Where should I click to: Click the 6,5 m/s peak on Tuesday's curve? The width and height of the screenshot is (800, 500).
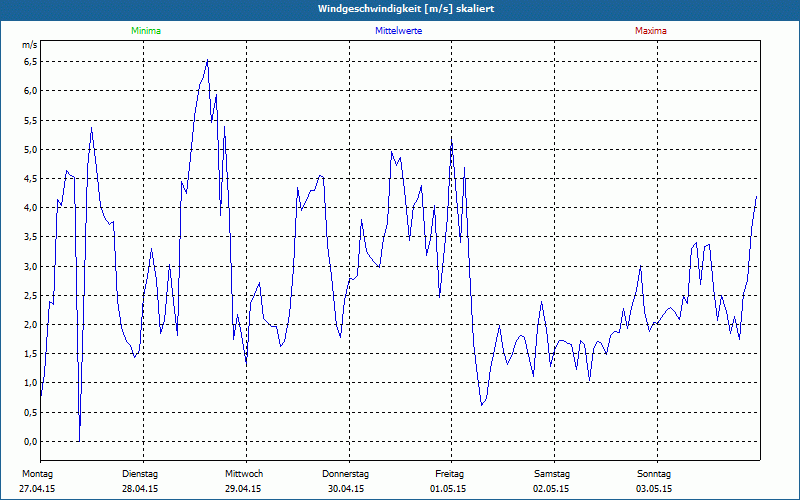click(x=207, y=60)
